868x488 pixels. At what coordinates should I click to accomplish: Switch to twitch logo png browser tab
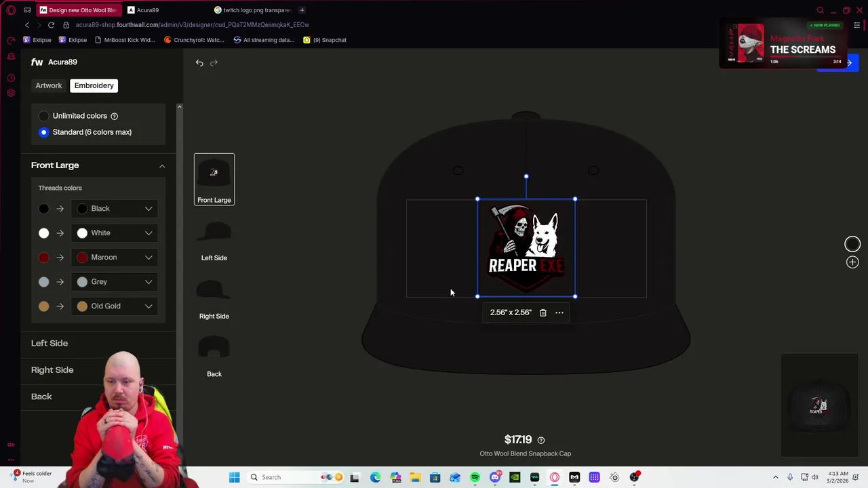click(254, 10)
